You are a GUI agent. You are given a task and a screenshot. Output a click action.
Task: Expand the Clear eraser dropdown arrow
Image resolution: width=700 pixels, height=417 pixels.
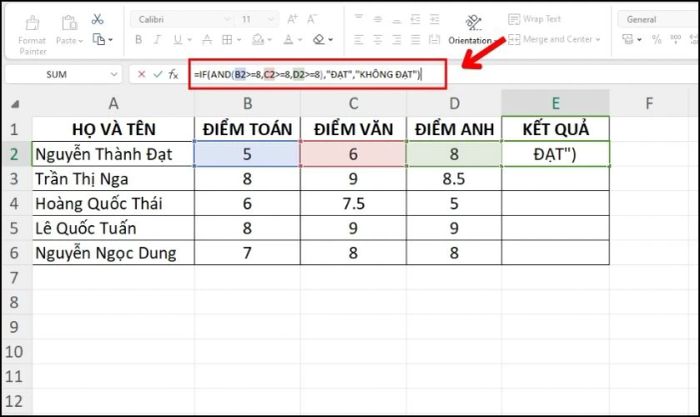point(330,40)
